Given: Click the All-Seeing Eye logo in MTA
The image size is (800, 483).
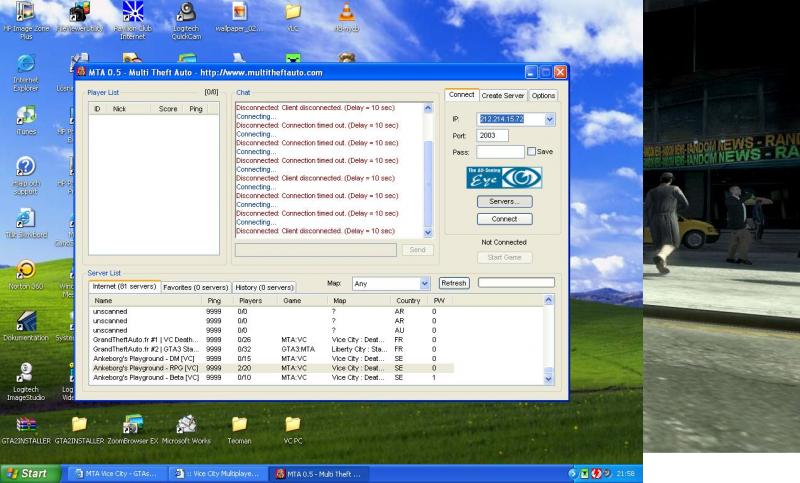Looking at the screenshot, I should pyautogui.click(x=504, y=177).
